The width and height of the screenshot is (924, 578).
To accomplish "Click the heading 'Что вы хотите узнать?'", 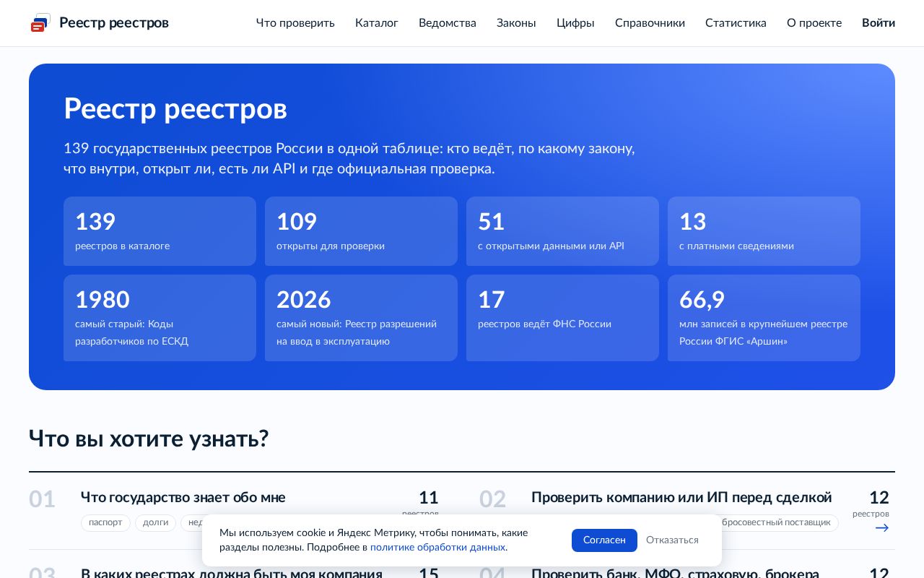I will tap(149, 439).
